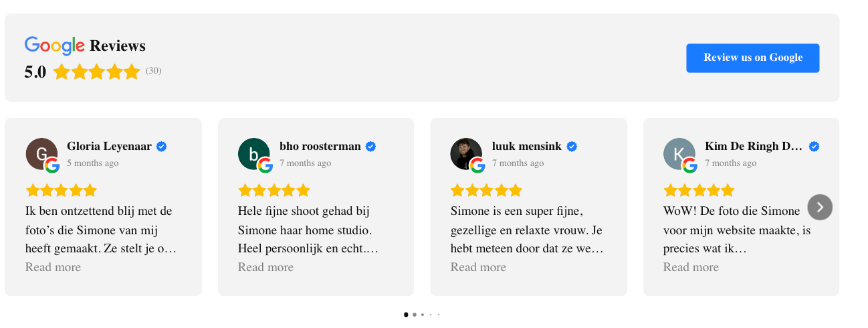
Task: Click the (30) review count
Action: tap(154, 71)
